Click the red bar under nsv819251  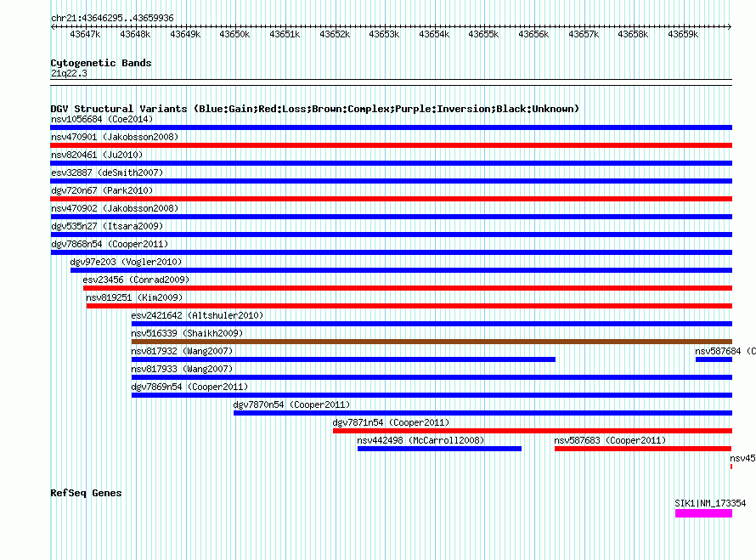[x=409, y=306]
